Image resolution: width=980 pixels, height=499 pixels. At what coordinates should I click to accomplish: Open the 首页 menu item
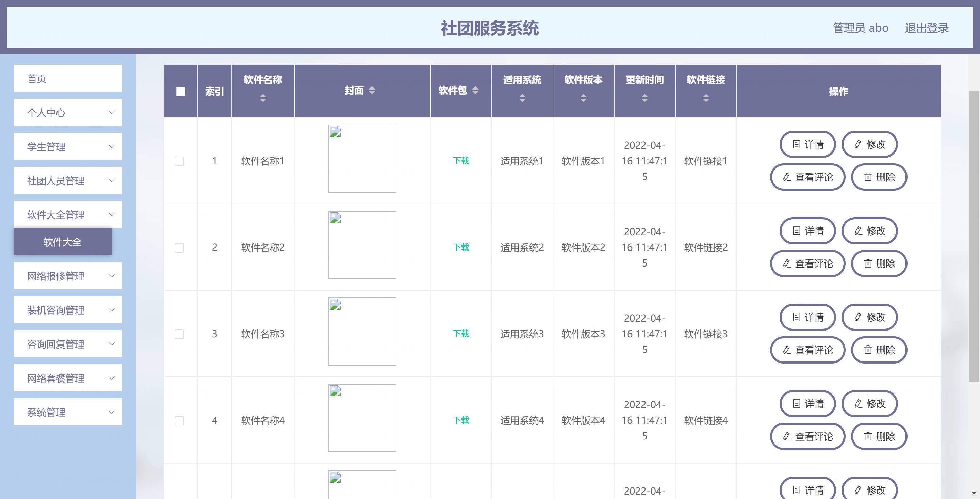click(x=68, y=78)
